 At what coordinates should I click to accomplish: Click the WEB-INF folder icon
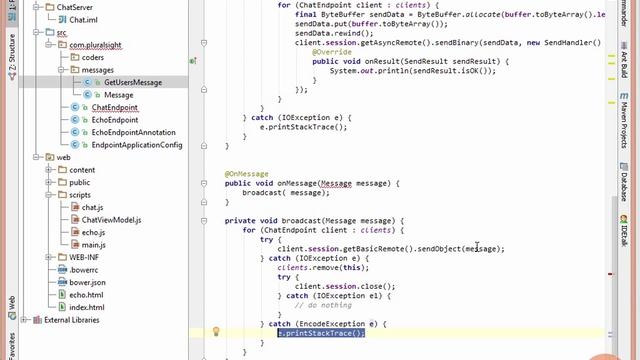[62, 257]
